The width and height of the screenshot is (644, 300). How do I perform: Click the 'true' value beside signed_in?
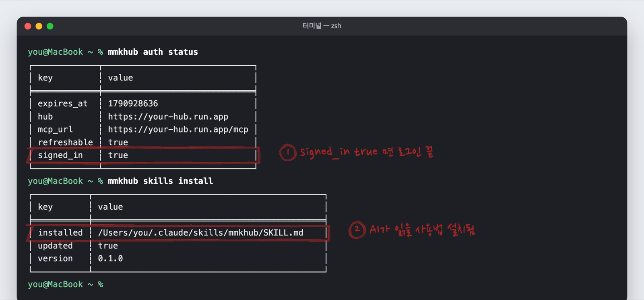118,155
